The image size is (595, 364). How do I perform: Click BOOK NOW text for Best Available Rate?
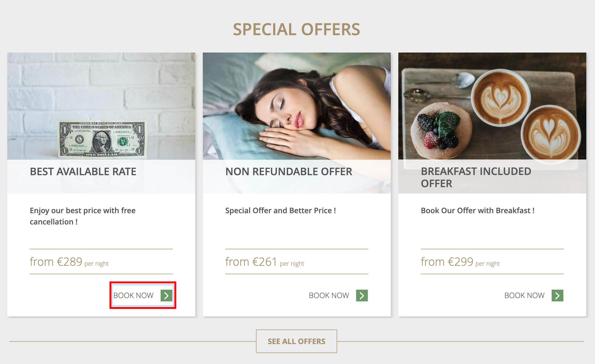133,296
